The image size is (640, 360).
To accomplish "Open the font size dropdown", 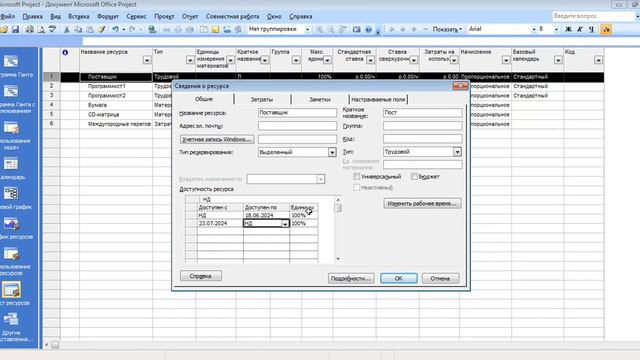I will (556, 29).
